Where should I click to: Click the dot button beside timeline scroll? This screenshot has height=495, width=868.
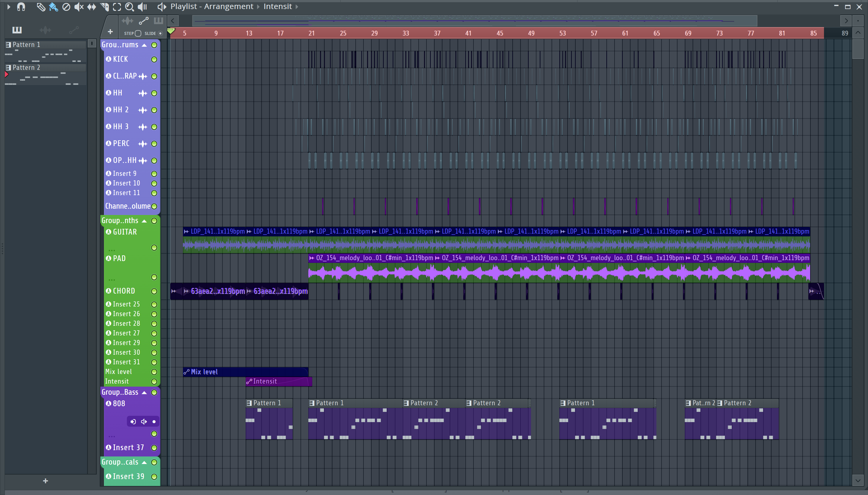pos(858,21)
